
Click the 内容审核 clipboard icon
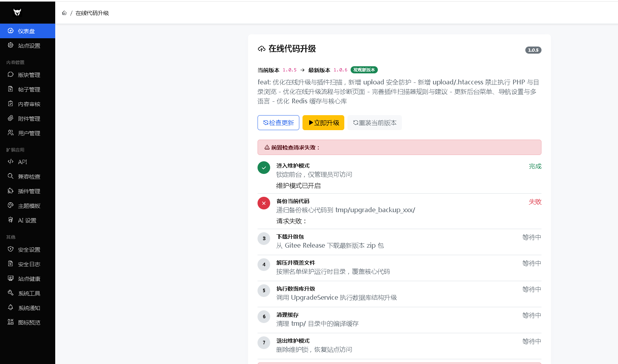click(11, 104)
